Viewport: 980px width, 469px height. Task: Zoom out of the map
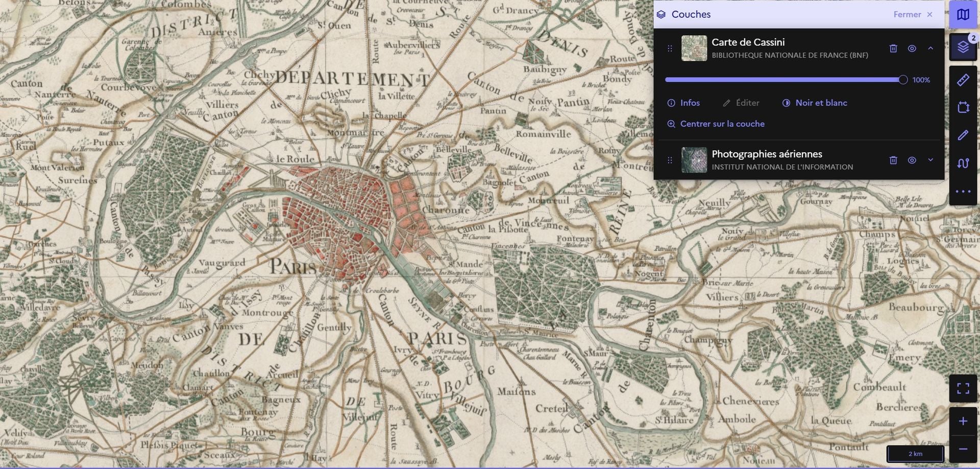(963, 449)
